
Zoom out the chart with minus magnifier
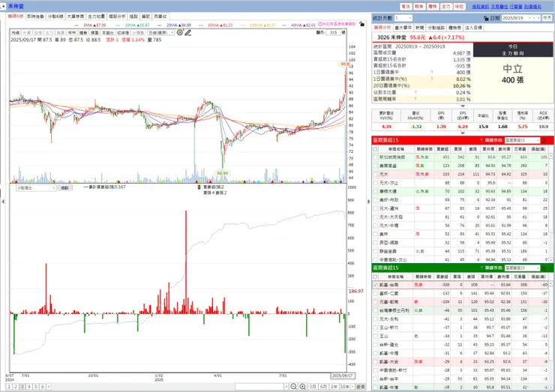point(293,387)
